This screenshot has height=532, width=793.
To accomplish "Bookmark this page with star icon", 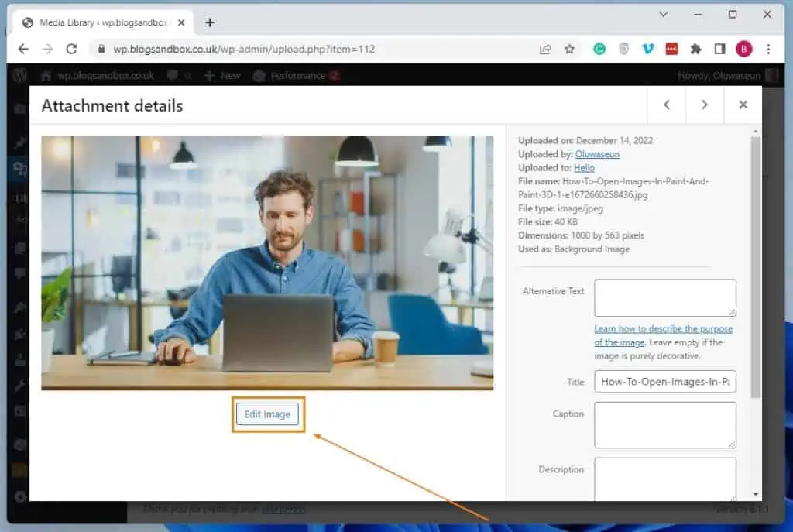I will click(569, 49).
